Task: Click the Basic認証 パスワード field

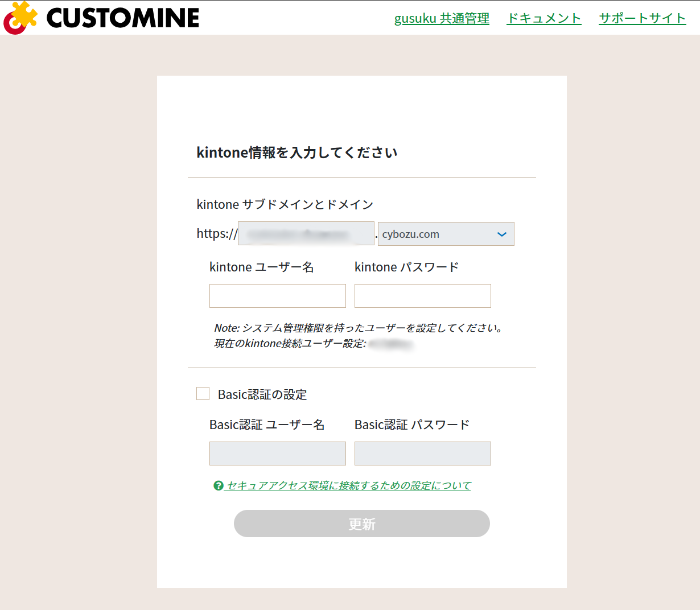Action: [423, 454]
